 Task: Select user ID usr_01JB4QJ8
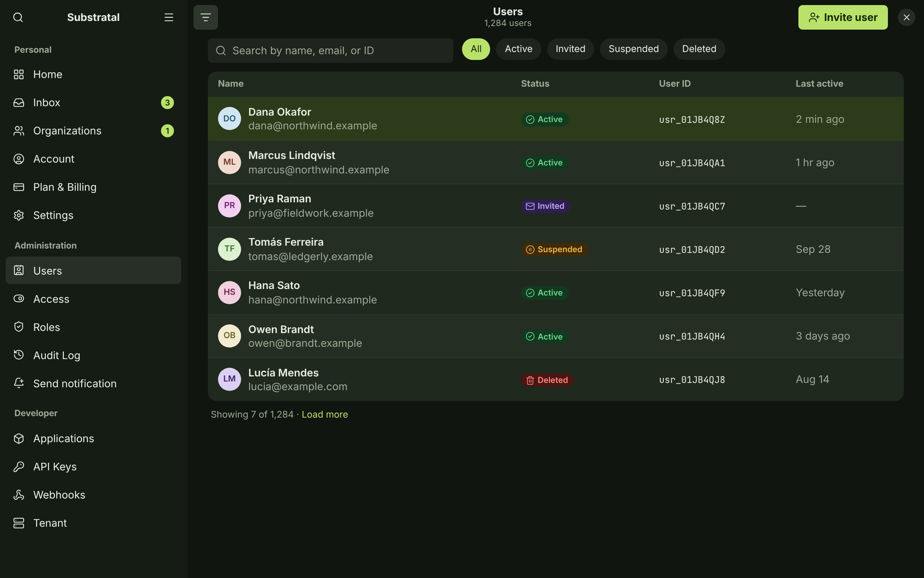tap(692, 380)
